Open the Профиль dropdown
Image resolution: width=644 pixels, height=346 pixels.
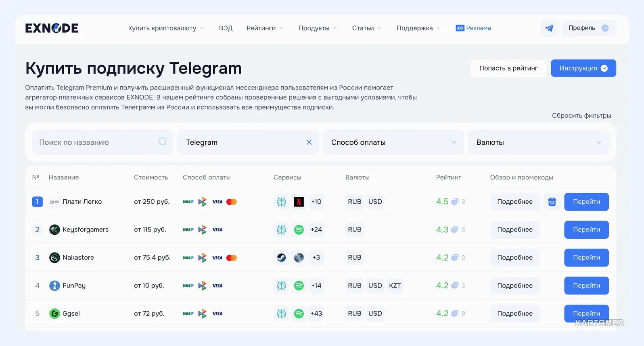pyautogui.click(x=589, y=28)
